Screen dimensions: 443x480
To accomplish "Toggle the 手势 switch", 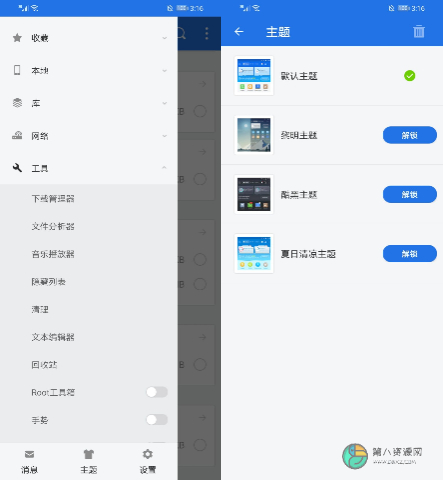I will 157,420.
